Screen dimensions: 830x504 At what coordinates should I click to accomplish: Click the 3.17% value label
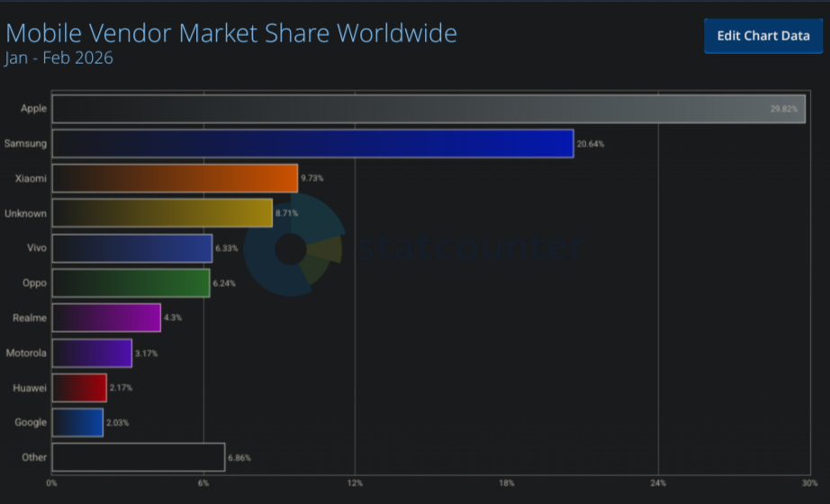146,353
